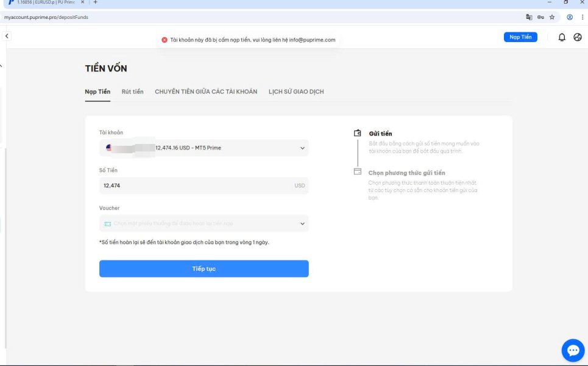588x366 pixels.
Task: Switch to the Rút tiền tab
Action: coord(132,91)
